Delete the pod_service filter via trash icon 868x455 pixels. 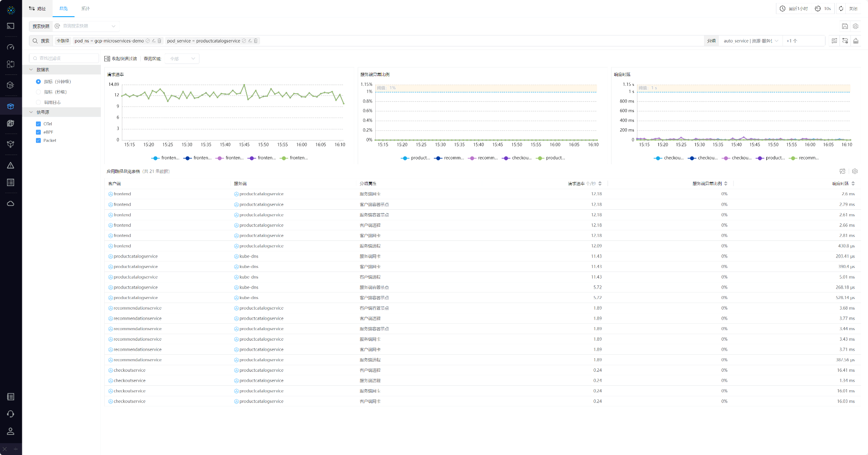point(256,41)
